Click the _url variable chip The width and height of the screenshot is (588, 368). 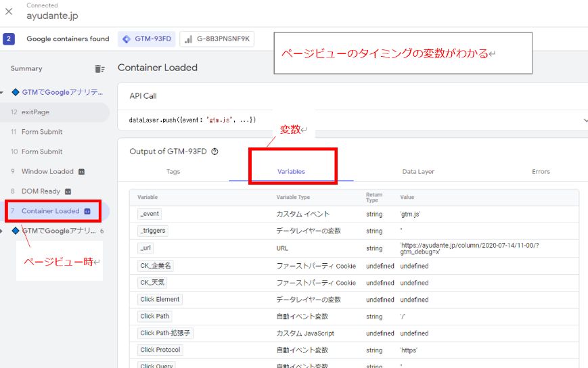point(145,248)
